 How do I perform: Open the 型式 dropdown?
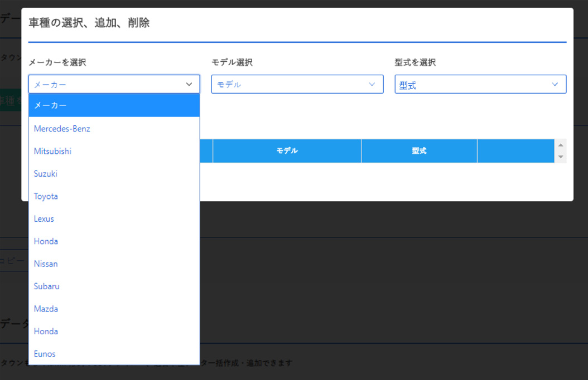480,84
